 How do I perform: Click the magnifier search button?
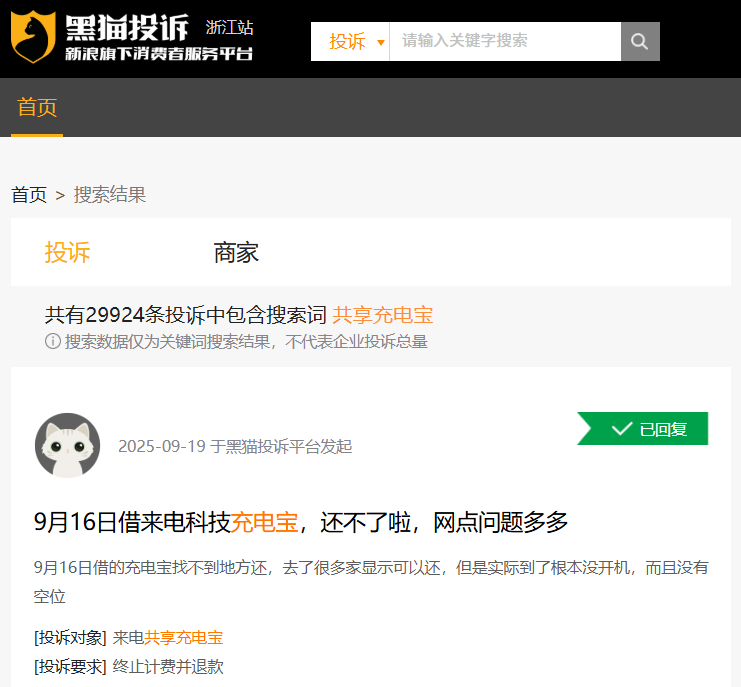[640, 42]
